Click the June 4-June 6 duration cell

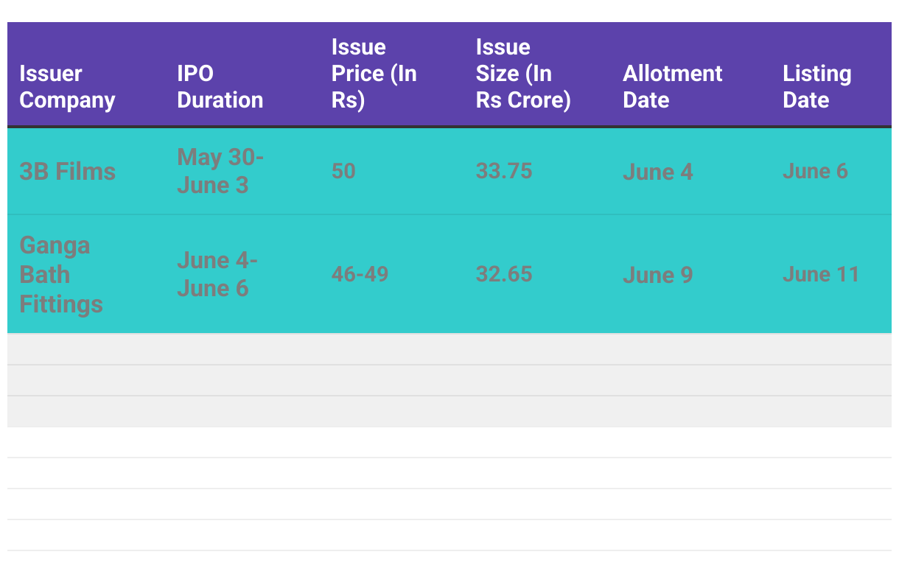click(217, 274)
